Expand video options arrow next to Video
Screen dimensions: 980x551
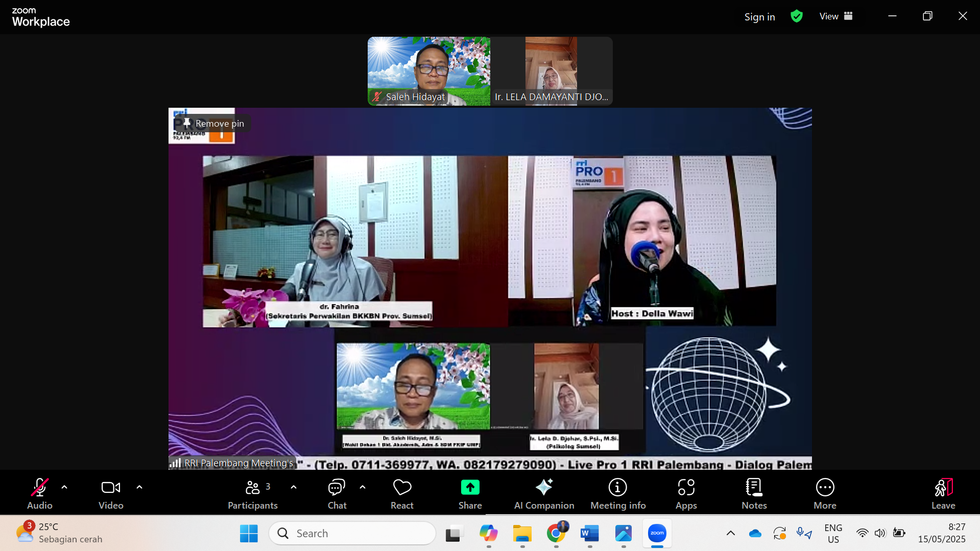139,487
